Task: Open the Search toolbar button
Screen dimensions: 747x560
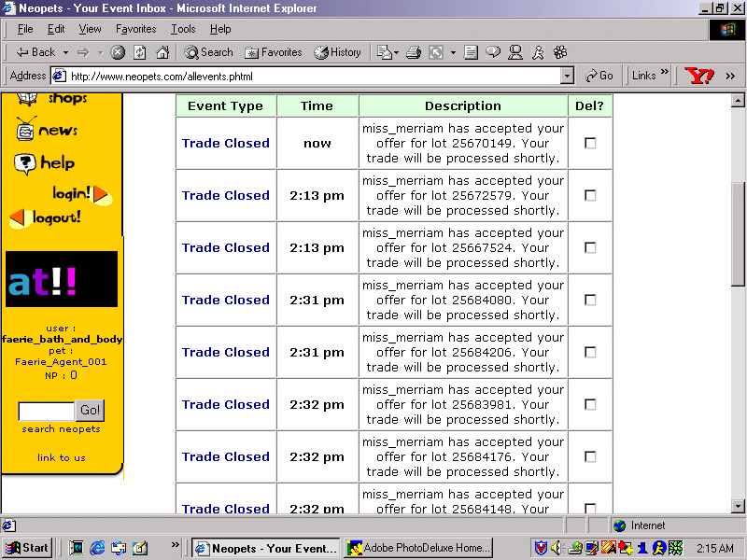Action: pyautogui.click(x=208, y=52)
